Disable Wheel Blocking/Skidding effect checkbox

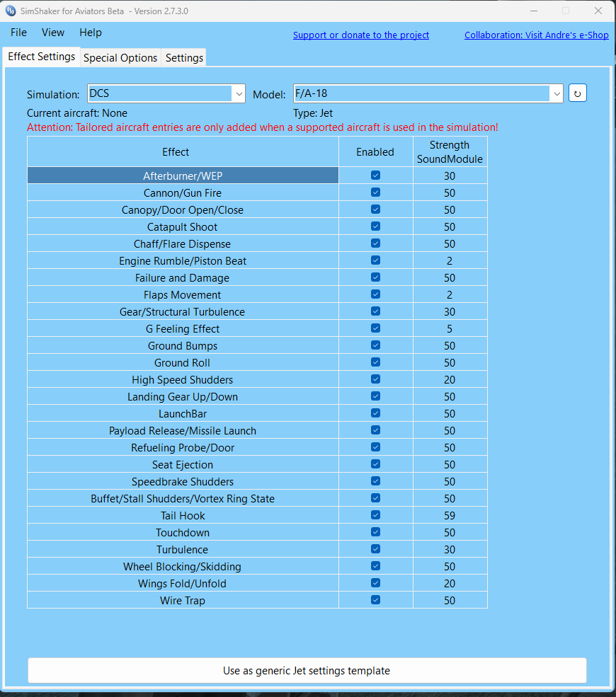[375, 566]
